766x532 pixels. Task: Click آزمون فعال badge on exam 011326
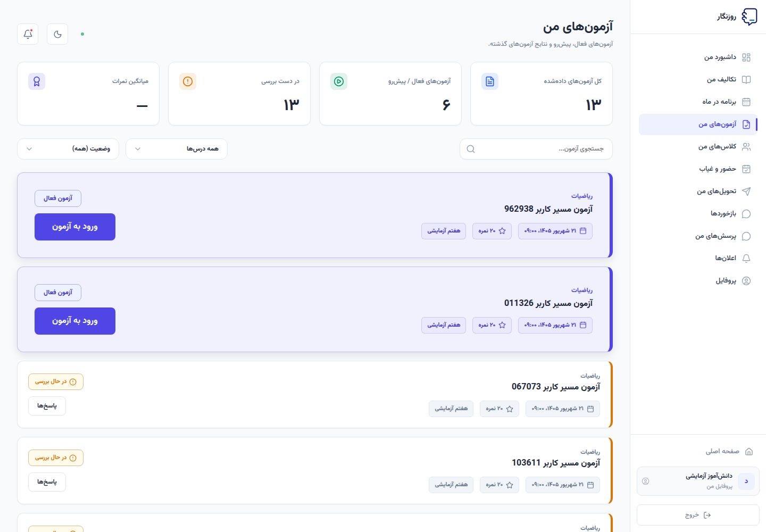58,293
